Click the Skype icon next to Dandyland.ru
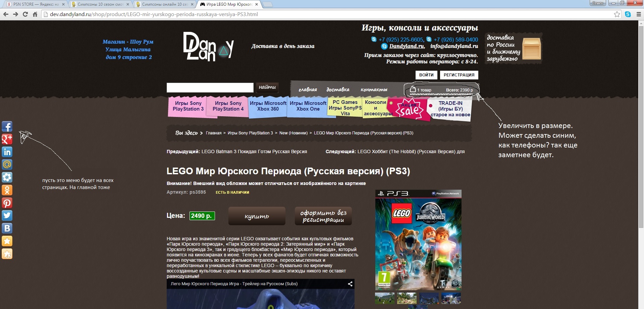Viewport: 644px width, 309px height. pos(384,46)
